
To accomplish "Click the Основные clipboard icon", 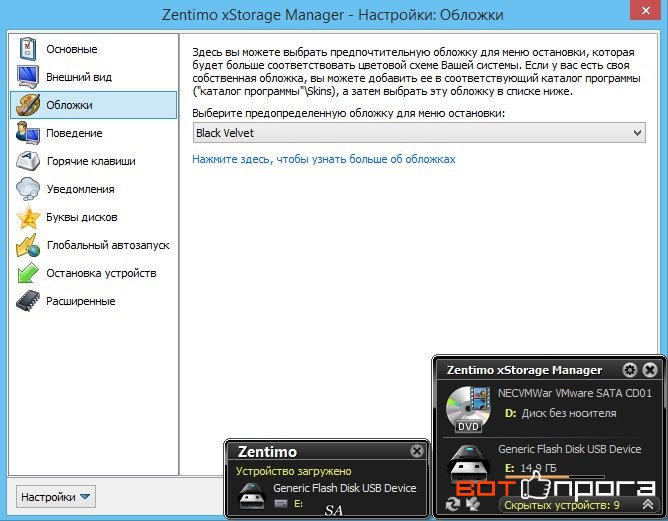I will pyautogui.click(x=28, y=49).
